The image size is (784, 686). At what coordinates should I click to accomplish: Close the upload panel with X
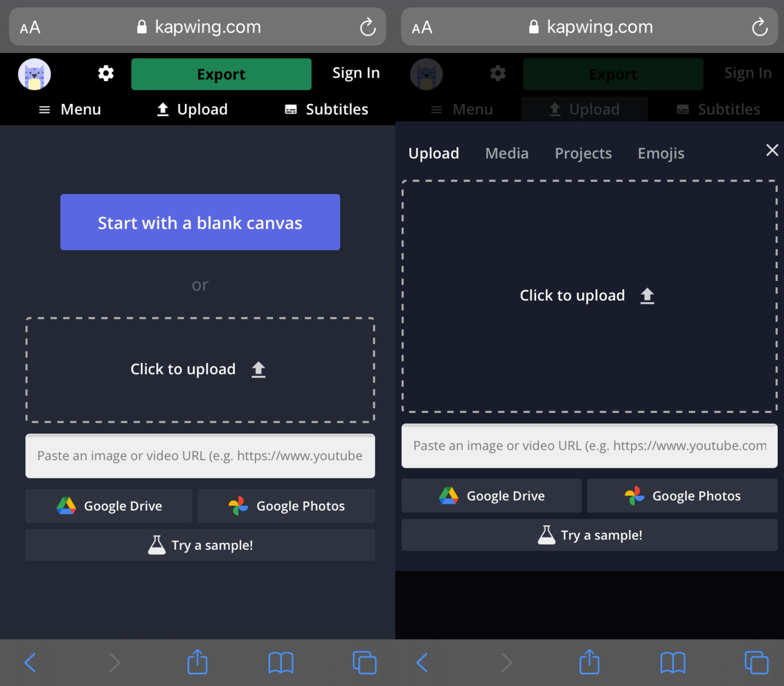point(772,150)
